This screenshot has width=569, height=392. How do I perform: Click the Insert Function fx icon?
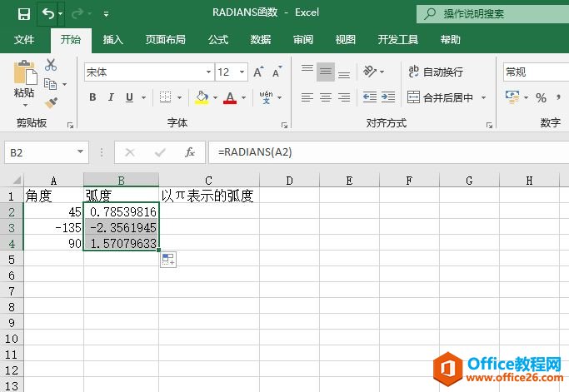click(190, 152)
